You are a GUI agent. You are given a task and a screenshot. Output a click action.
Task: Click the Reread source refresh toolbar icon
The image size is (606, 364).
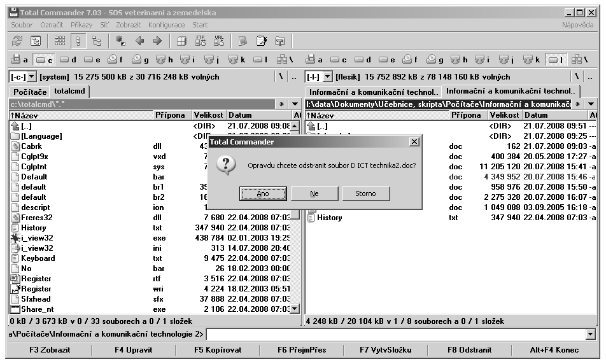17,41
